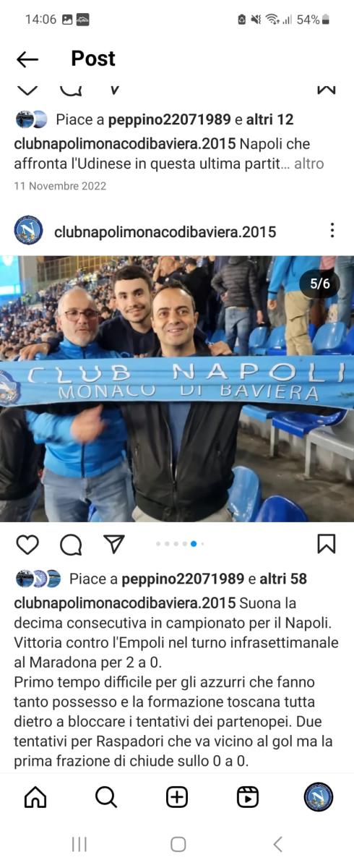The image size is (354, 868).
Task: Share the post with paper plane icon
Action: click(x=113, y=544)
